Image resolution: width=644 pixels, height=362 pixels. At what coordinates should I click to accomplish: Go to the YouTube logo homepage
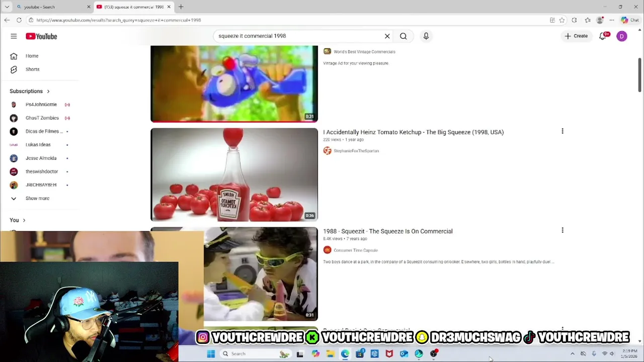coord(41,36)
